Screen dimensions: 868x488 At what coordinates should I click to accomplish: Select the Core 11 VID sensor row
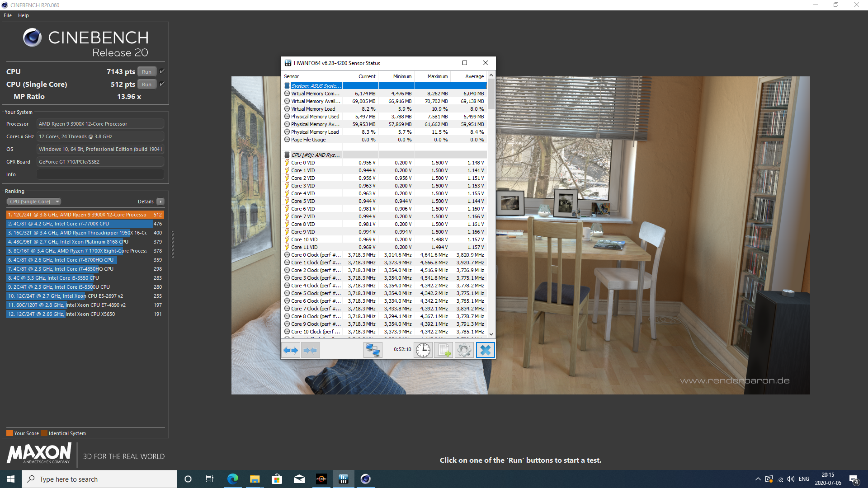[x=384, y=247]
